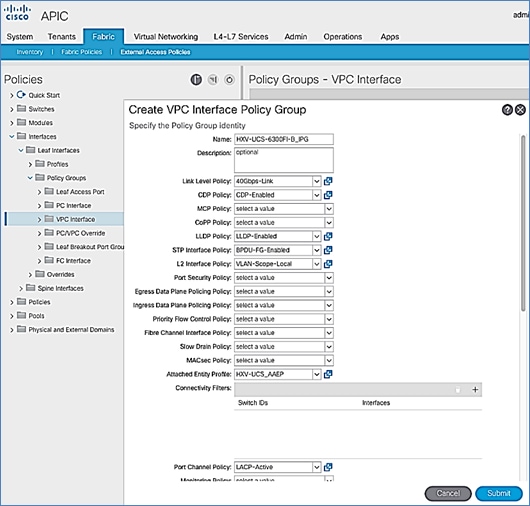Viewport: 530px width, 506px height.
Task: Click the Pools folder icon
Action: coord(21,315)
